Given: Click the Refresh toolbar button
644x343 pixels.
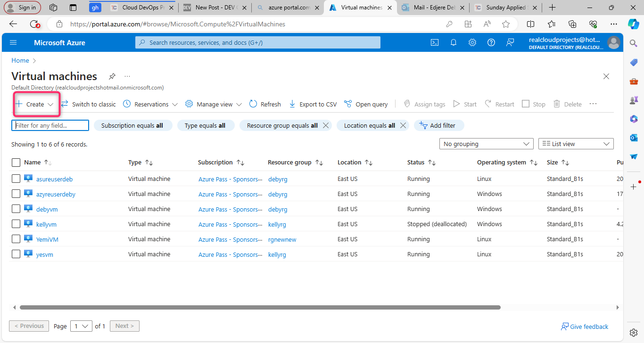Looking at the screenshot, I should pyautogui.click(x=265, y=104).
